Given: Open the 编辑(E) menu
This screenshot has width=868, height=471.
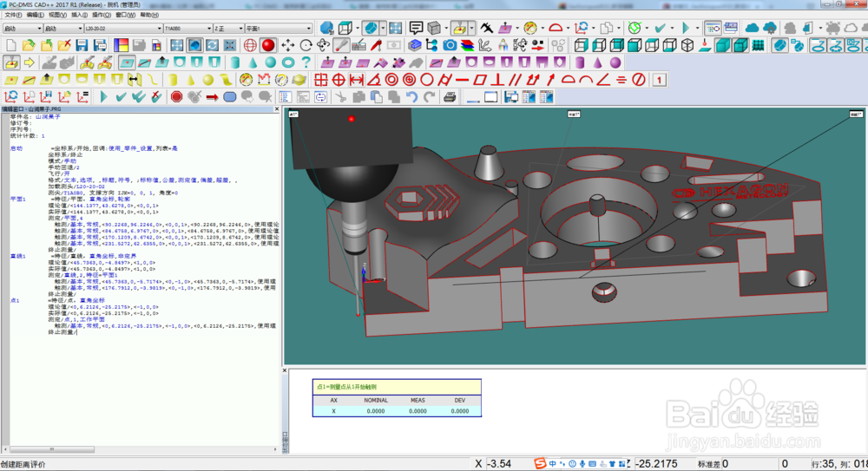Looking at the screenshot, I should point(36,15).
